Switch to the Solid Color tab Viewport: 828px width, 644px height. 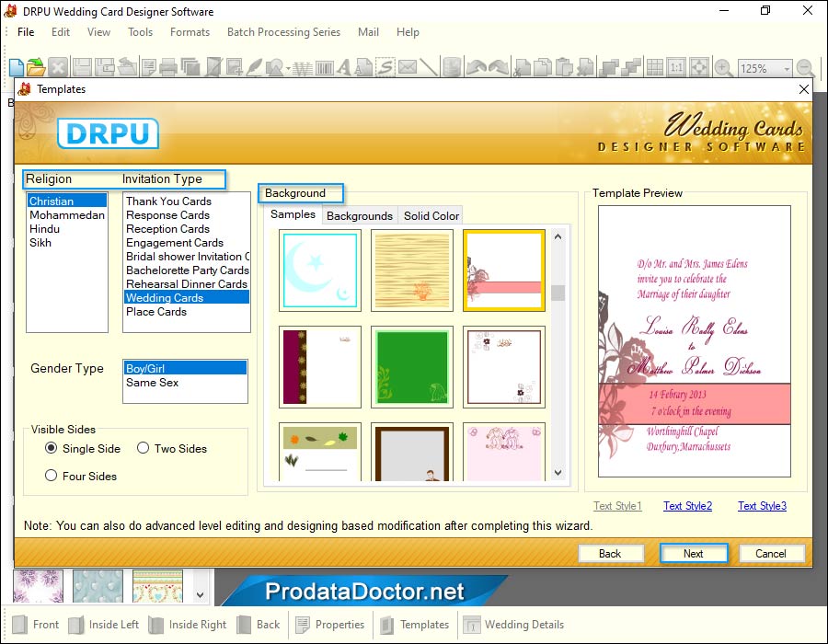(431, 216)
